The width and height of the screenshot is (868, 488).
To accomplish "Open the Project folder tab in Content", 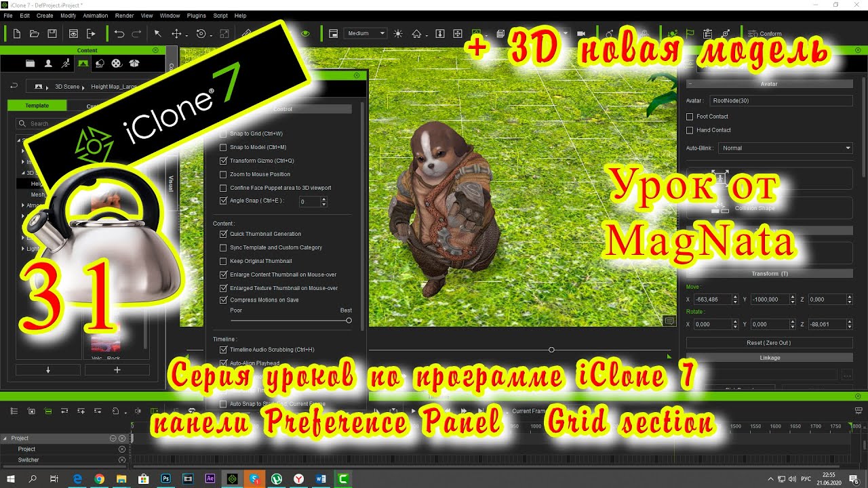I will [30, 63].
